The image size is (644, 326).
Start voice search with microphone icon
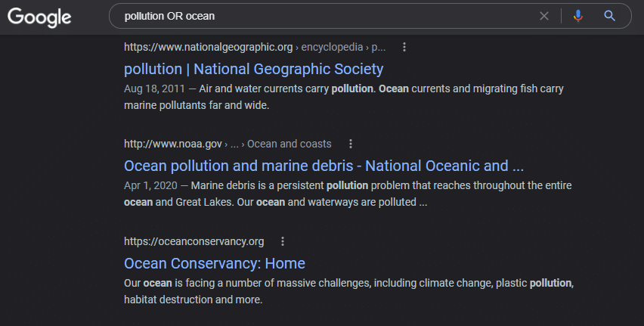(578, 16)
